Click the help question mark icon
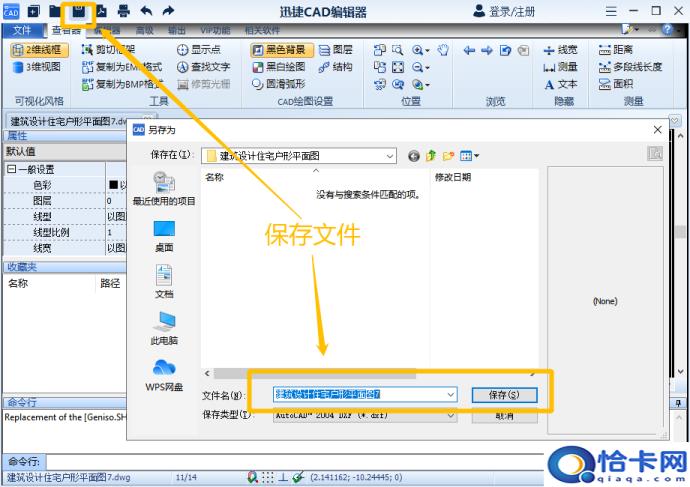 coord(668,29)
